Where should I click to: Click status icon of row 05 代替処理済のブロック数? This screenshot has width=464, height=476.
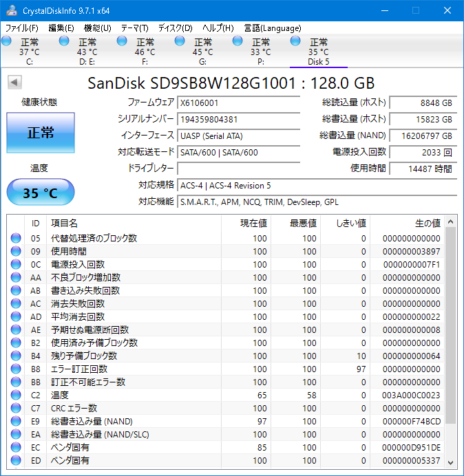point(16,238)
